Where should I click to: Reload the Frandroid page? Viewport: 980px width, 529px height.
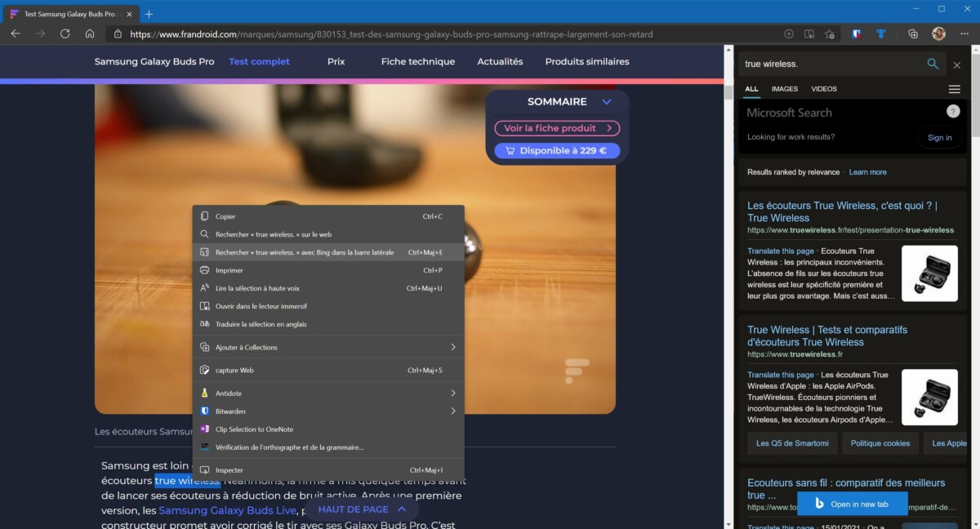point(65,34)
